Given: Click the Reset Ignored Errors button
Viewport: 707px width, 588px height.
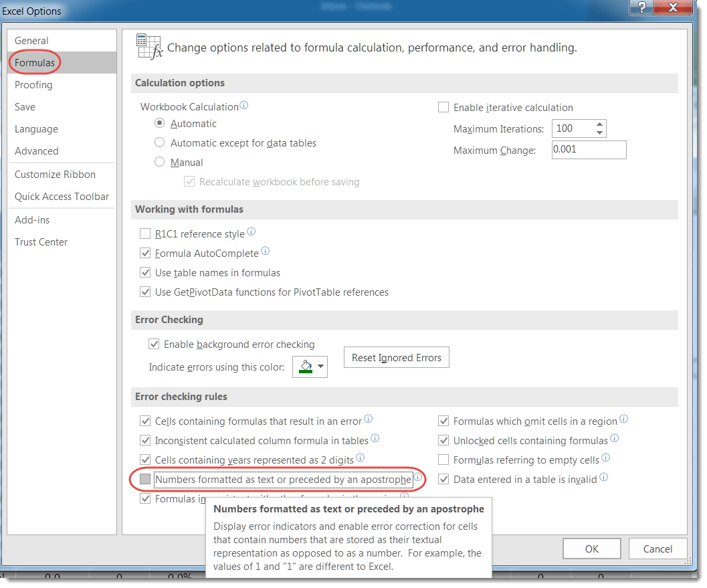Looking at the screenshot, I should click(x=397, y=358).
